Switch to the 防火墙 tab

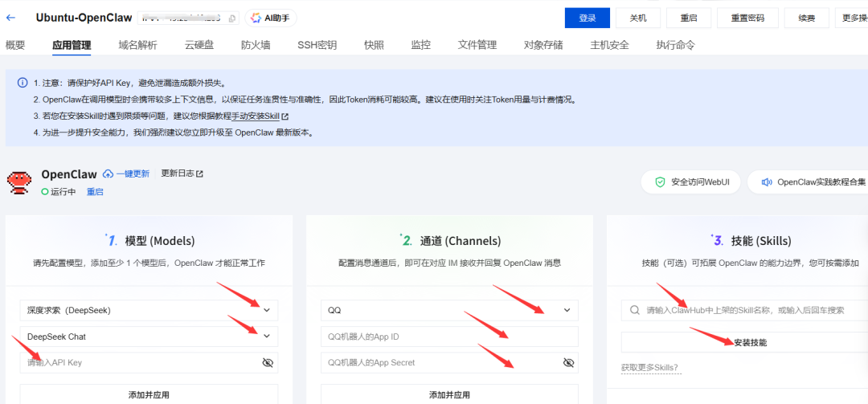coord(256,46)
